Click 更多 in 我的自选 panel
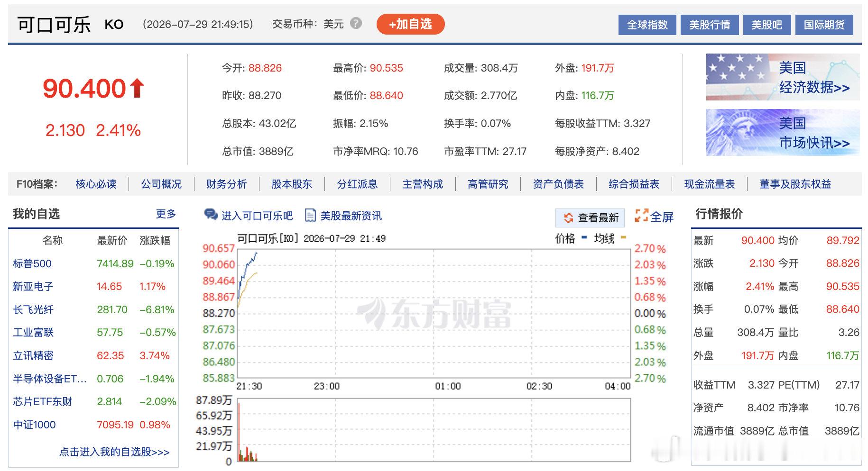 (166, 214)
